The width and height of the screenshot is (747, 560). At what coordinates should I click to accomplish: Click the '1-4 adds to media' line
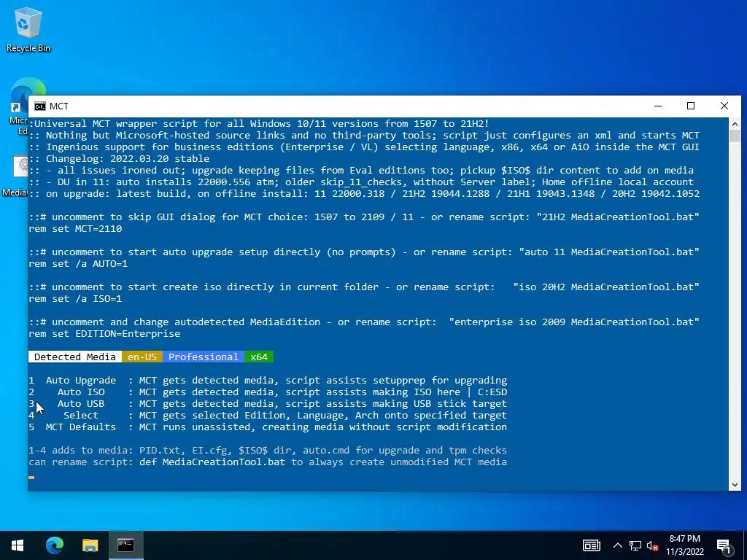[x=268, y=451]
